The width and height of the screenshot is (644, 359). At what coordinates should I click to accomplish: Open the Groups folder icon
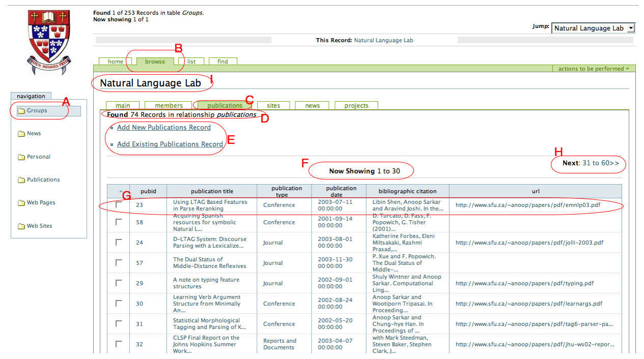coord(21,111)
